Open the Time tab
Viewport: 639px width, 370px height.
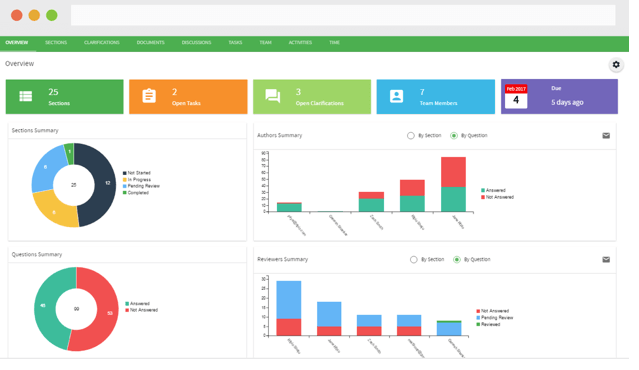[334, 42]
